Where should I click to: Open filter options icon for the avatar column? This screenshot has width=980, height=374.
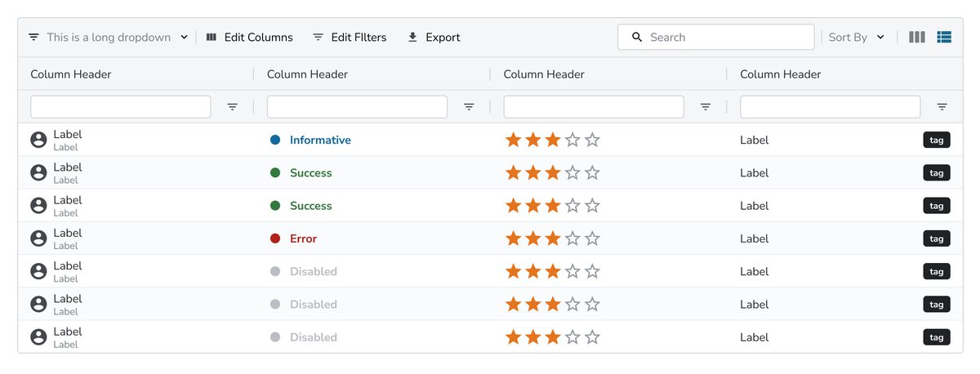click(233, 107)
